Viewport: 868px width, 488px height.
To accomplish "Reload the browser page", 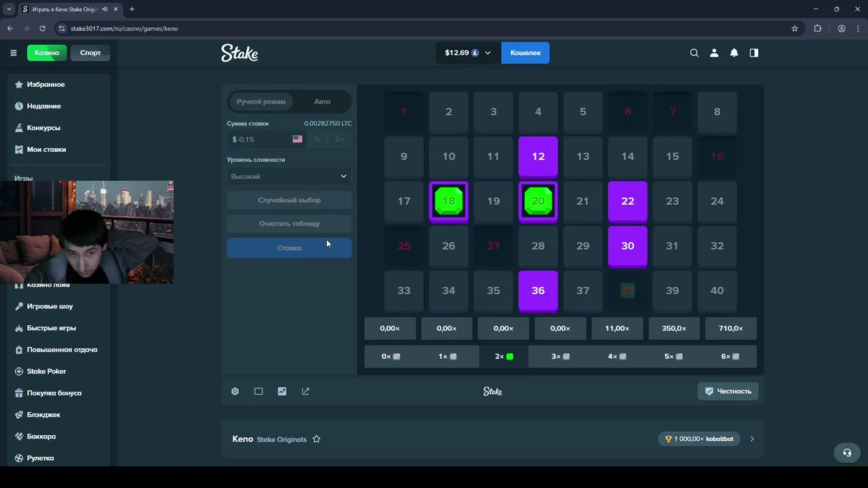I will click(43, 28).
